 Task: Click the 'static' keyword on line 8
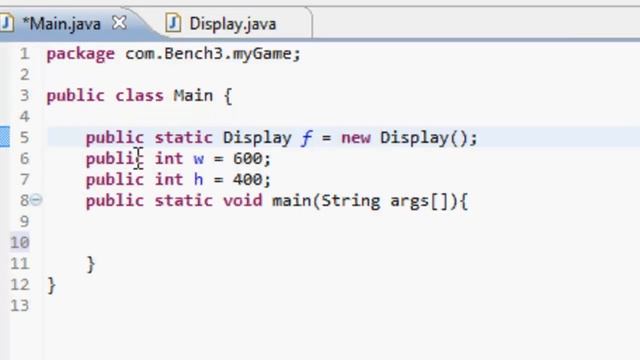(x=183, y=200)
